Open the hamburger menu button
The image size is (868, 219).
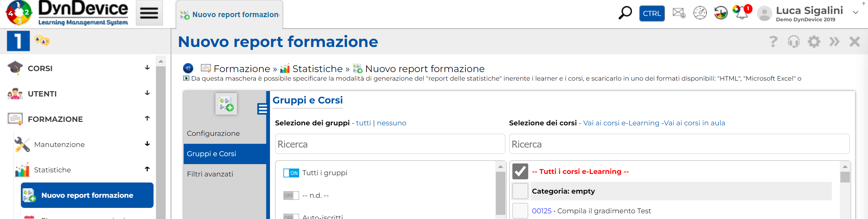click(x=149, y=13)
